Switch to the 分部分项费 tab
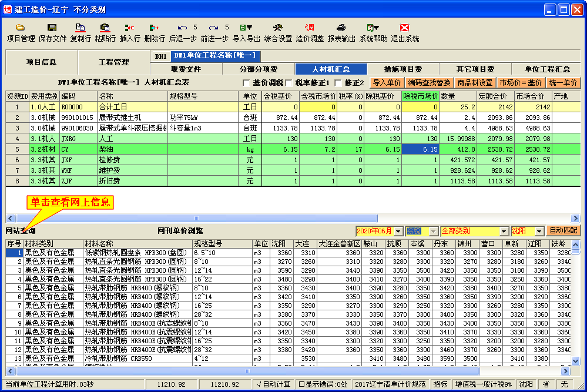 point(259,69)
